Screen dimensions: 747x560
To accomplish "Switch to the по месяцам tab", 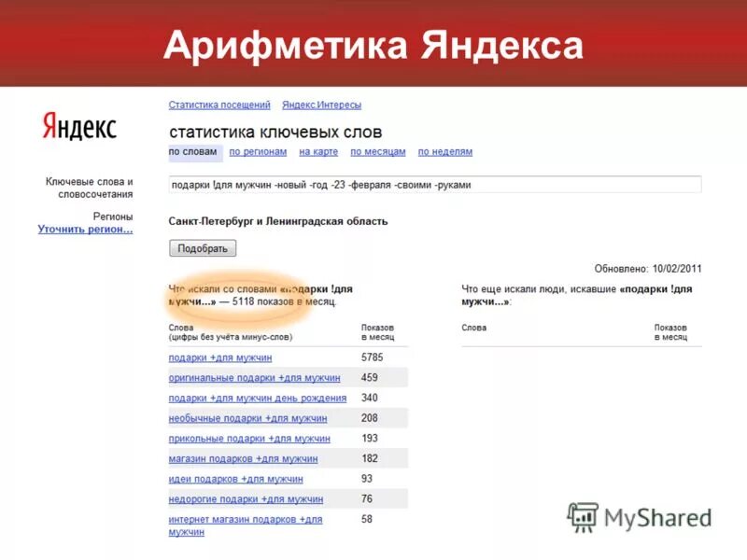I will point(378,152).
